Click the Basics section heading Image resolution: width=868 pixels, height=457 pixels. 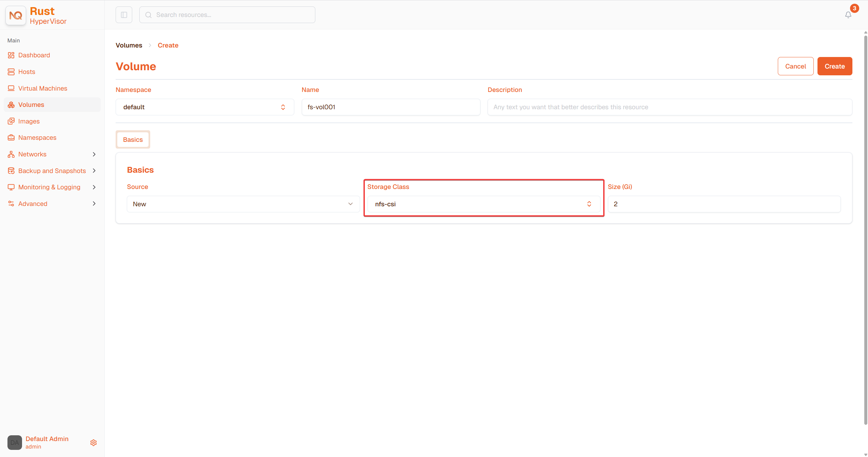(140, 170)
